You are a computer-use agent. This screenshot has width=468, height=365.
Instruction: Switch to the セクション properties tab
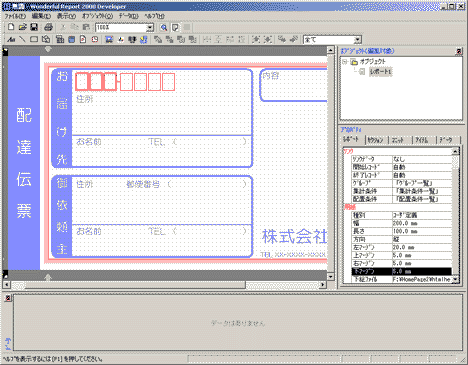tap(376, 140)
